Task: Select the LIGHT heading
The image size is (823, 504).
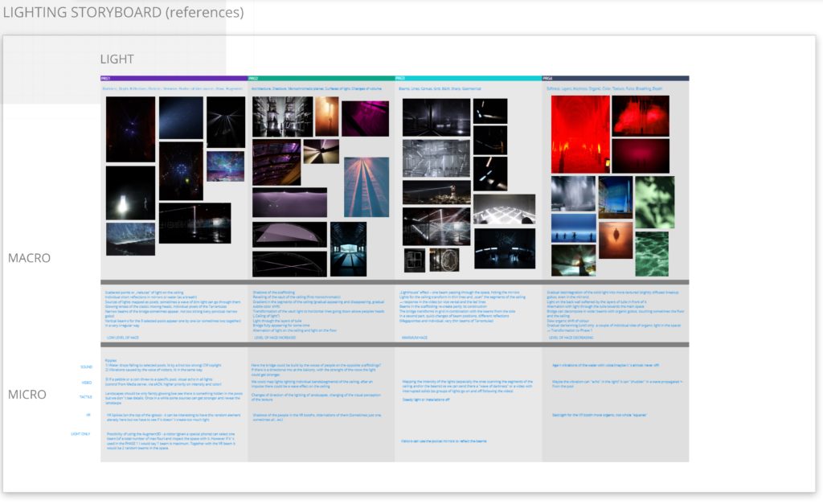Action: pyautogui.click(x=117, y=59)
